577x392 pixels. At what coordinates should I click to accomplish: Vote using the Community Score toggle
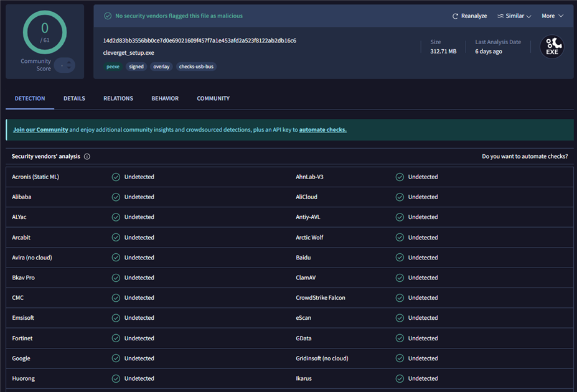tap(65, 65)
